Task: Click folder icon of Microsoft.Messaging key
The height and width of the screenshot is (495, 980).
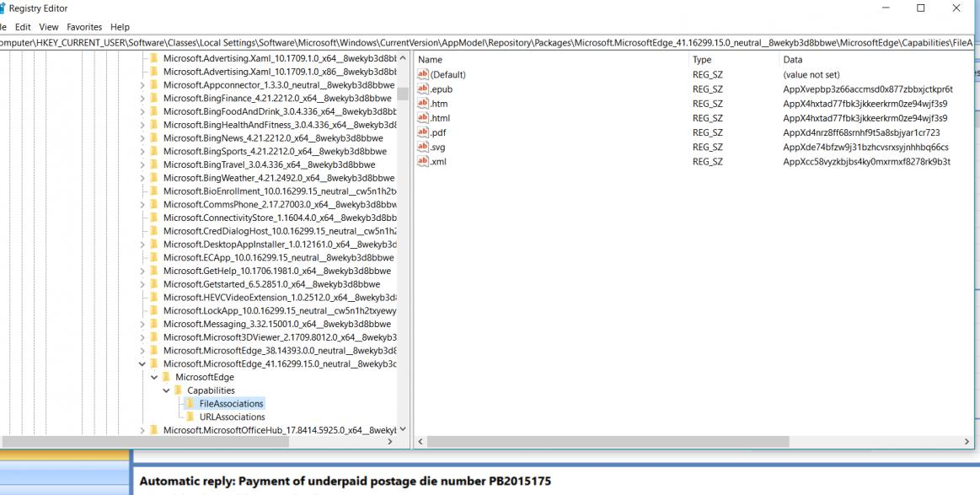Action: tap(153, 324)
